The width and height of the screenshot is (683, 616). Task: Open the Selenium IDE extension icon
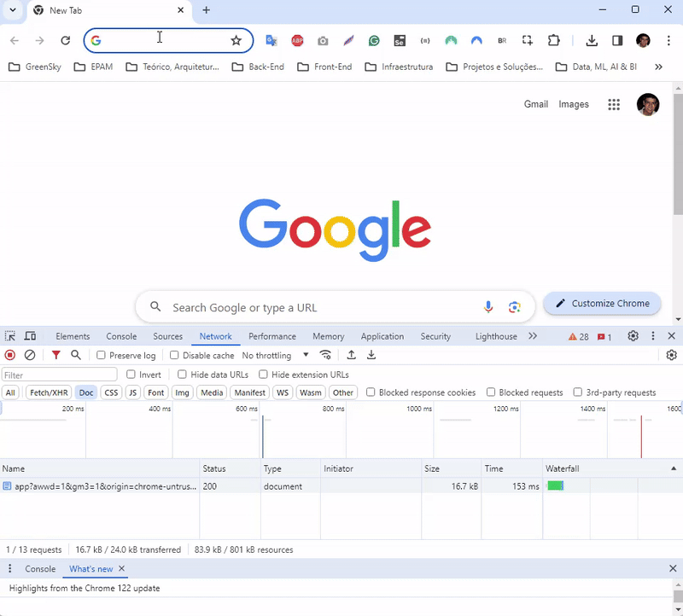pyautogui.click(x=400, y=40)
